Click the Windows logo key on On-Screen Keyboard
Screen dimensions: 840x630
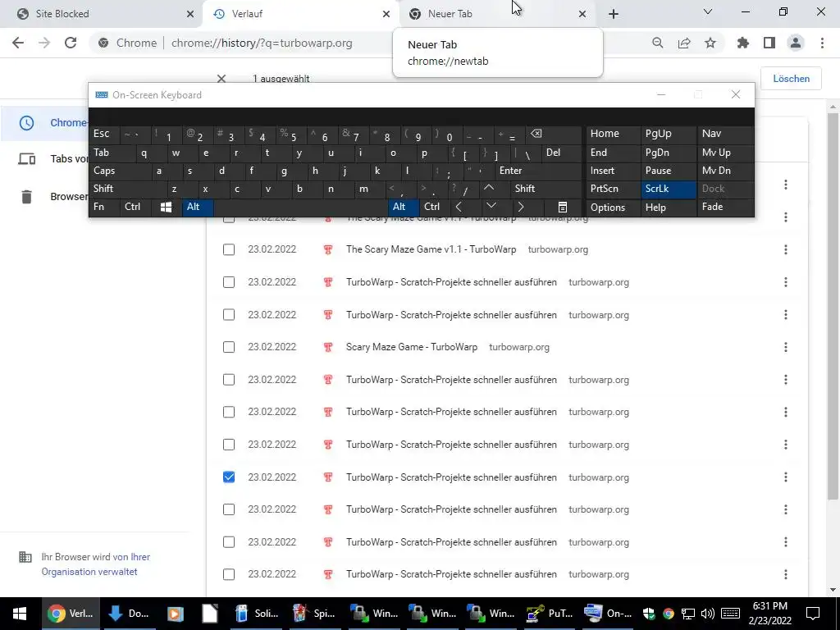(166, 207)
